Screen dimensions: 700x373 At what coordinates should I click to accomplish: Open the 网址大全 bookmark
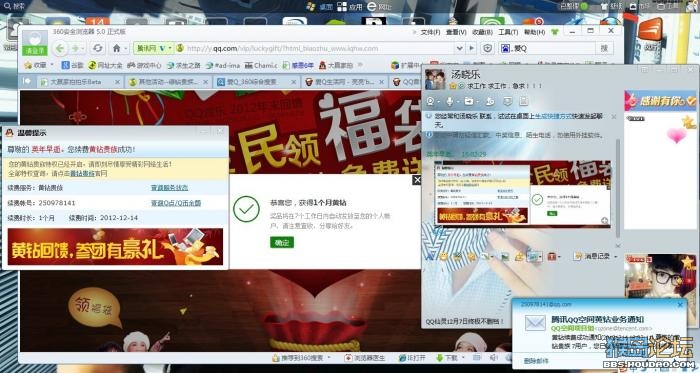pos(105,65)
